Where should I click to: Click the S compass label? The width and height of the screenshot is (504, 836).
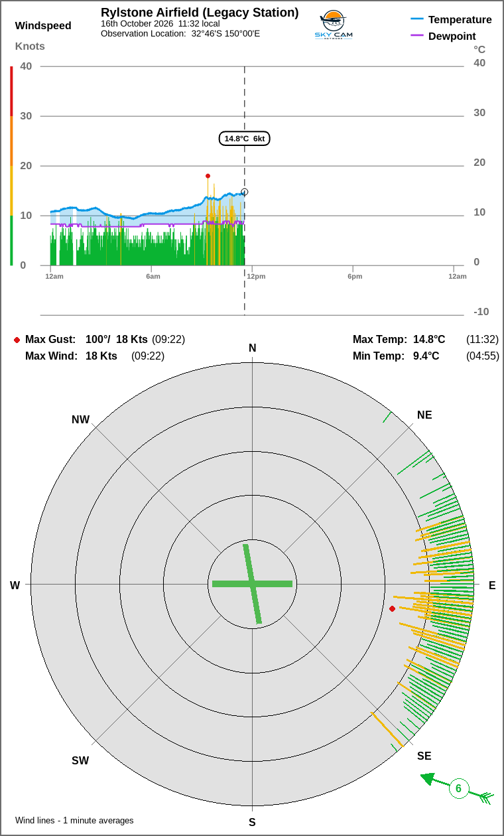pos(252,823)
